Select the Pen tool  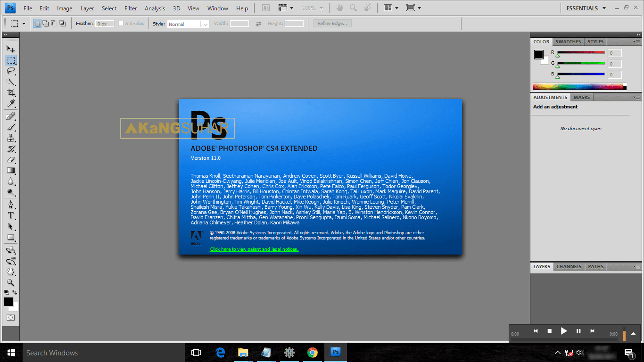pyautogui.click(x=10, y=205)
